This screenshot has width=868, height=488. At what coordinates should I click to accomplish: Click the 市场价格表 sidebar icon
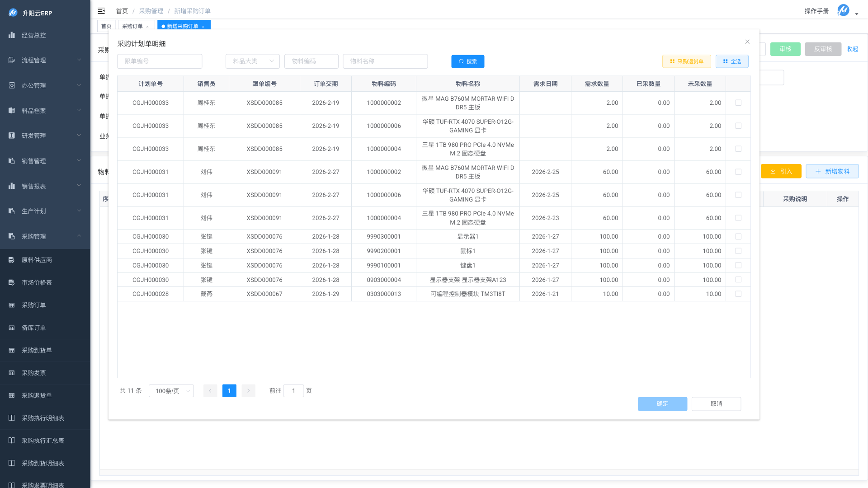(x=12, y=282)
